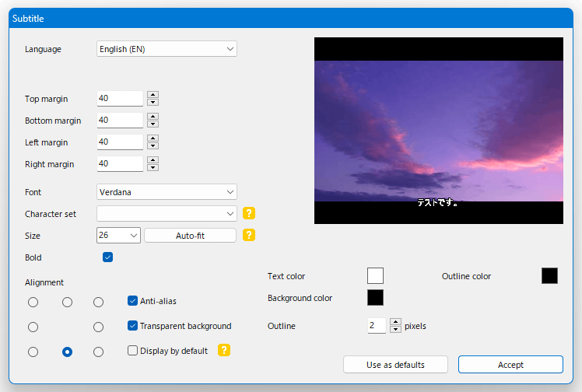Click the subtitle preview image
582x392 pixels.
coord(439,131)
